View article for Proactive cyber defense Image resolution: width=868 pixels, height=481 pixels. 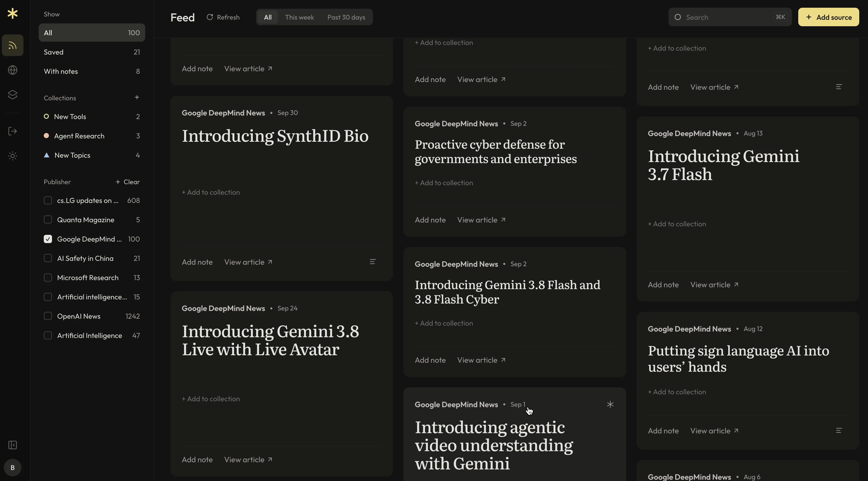pyautogui.click(x=481, y=220)
